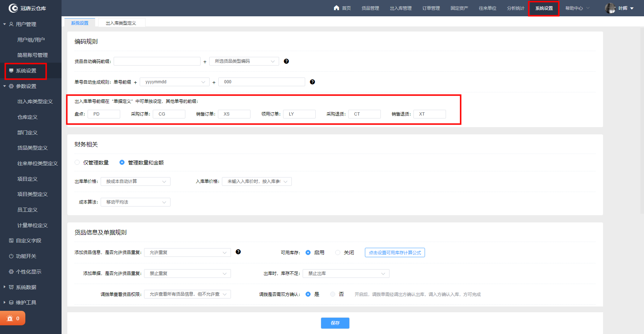This screenshot has width=644, height=334.
Task: Choose 是 for 调拨是否需双方确认
Action: point(308,294)
